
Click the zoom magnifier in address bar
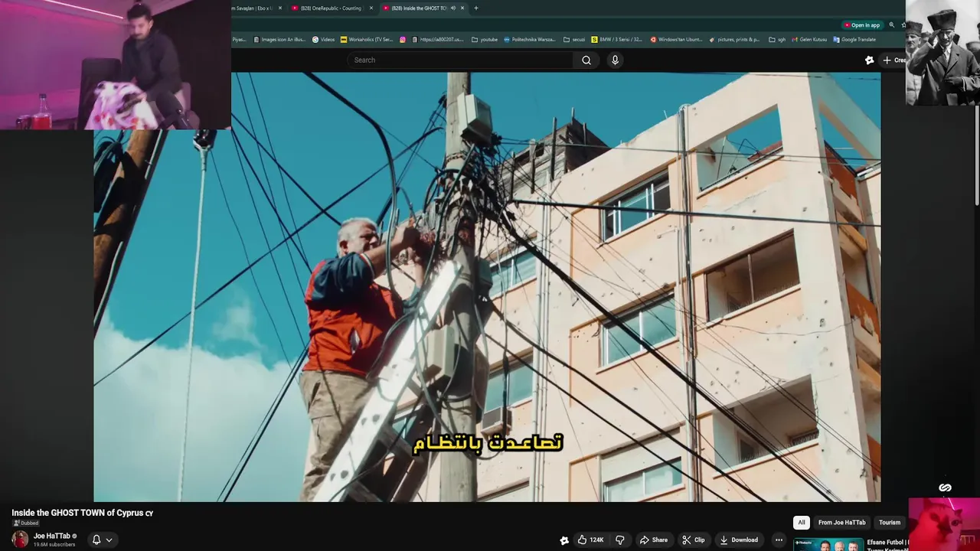tap(892, 25)
